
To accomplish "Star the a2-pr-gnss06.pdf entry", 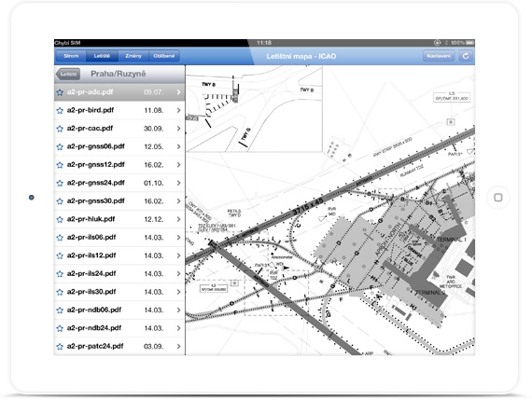I will 60,146.
